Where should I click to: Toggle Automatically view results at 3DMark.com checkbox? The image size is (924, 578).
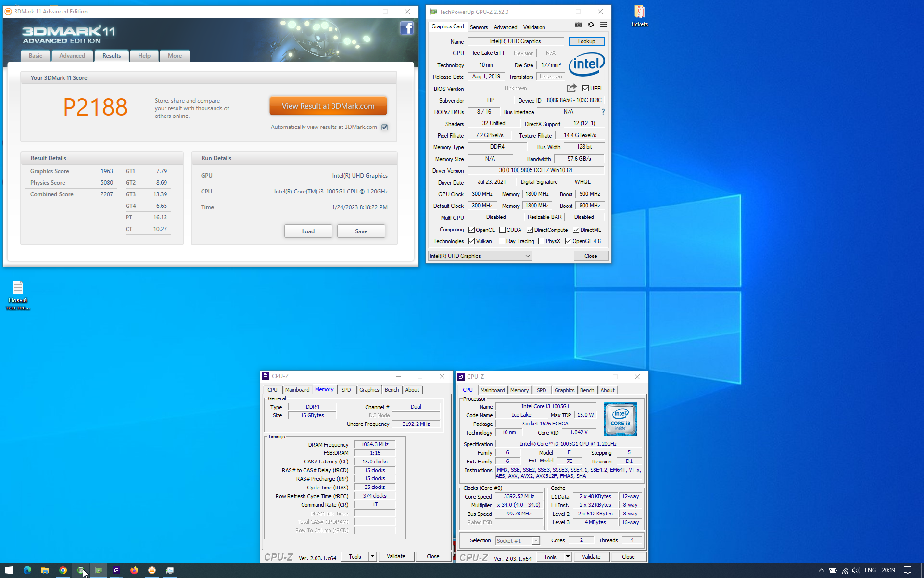[x=385, y=127]
